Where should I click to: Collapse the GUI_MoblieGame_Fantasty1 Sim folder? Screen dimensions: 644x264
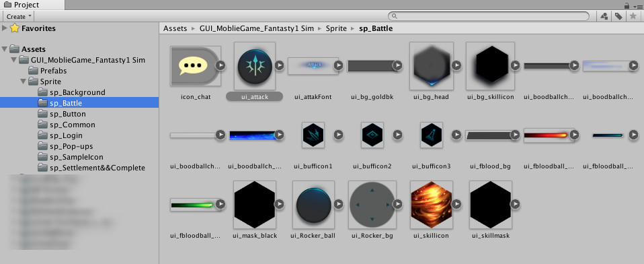click(14, 60)
